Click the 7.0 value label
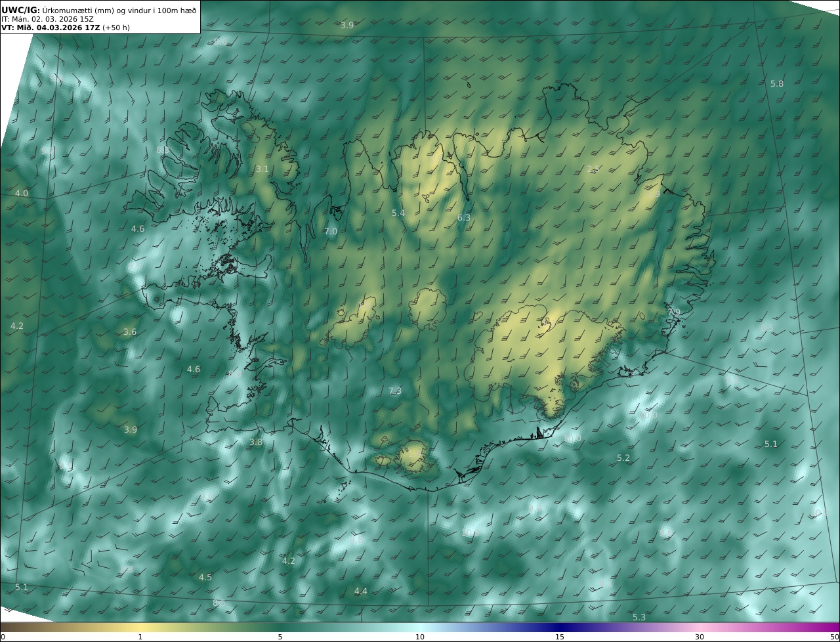This screenshot has width=840, height=642. pos(331,232)
